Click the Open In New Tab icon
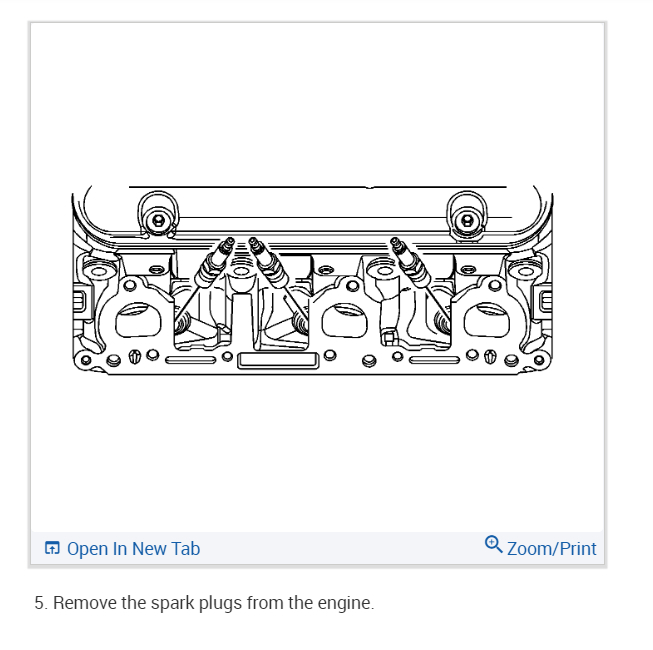Image resolution: width=653 pixels, height=650 pixels. pyautogui.click(x=52, y=548)
